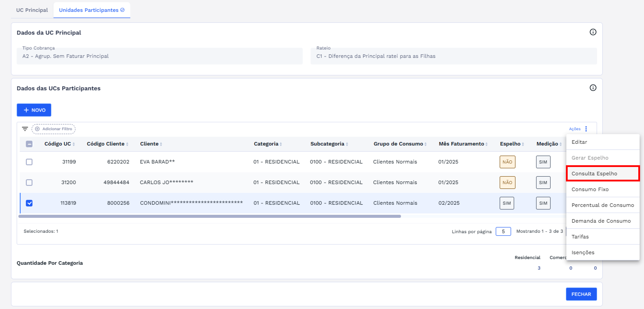Screen dimensions: 644x309
Task: Check the row for UC 31199
Action: click(29, 162)
